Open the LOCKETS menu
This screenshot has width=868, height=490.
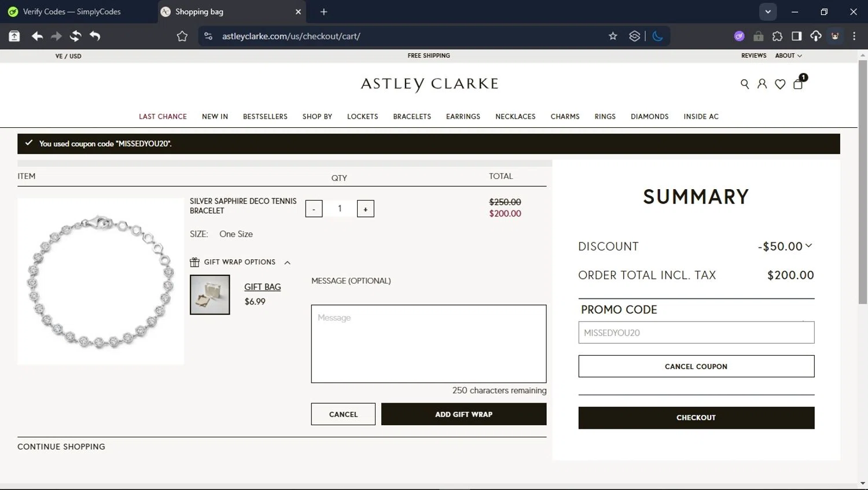pyautogui.click(x=362, y=116)
